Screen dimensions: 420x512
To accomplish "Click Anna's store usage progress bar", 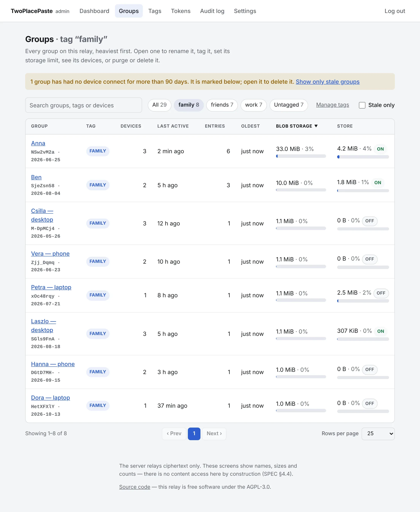I will click(x=363, y=157).
